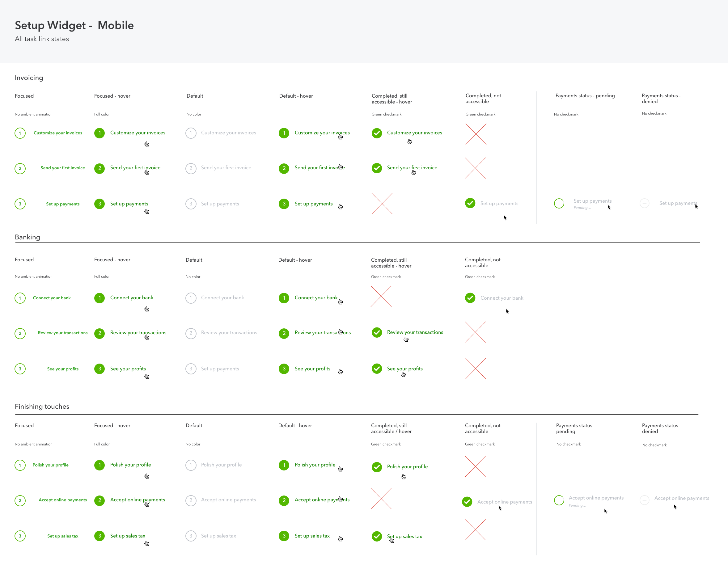This screenshot has width=728, height=565.
Task: Click See your profits link in Focused - hover column
Action: (x=128, y=369)
